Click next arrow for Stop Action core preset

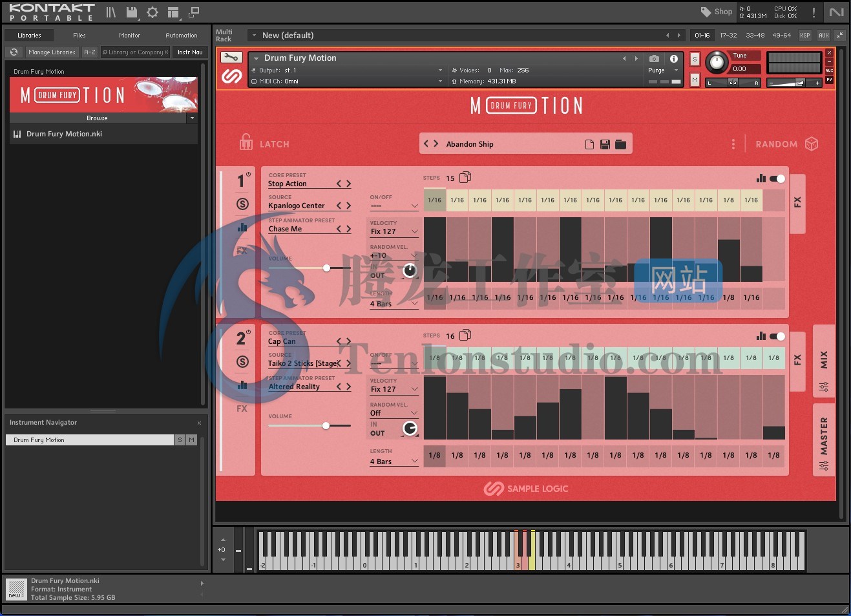coord(349,184)
